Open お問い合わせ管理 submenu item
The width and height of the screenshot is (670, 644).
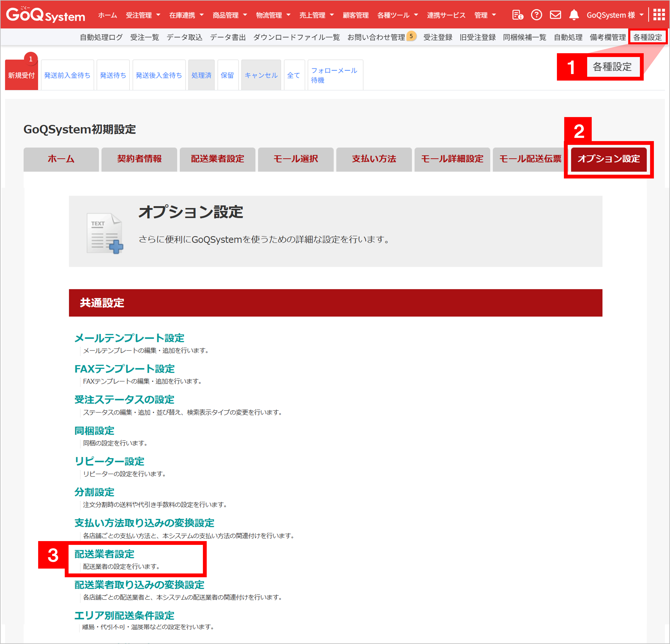tap(376, 37)
